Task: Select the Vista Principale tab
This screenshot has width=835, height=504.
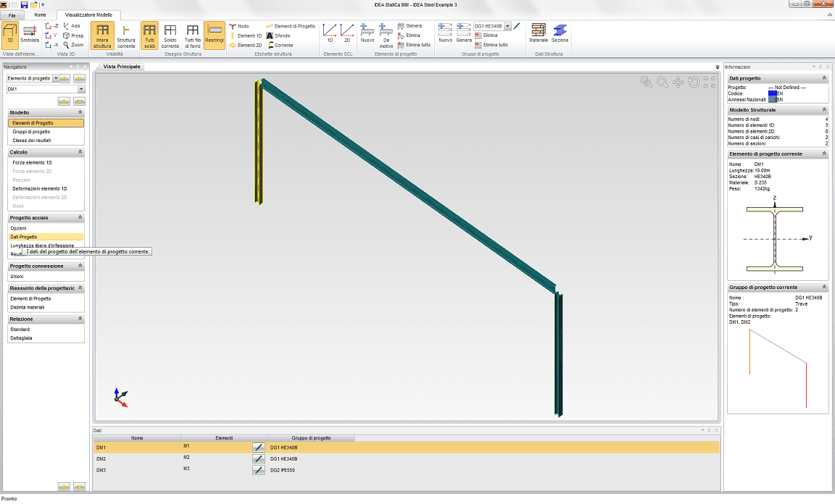Action: (122, 67)
